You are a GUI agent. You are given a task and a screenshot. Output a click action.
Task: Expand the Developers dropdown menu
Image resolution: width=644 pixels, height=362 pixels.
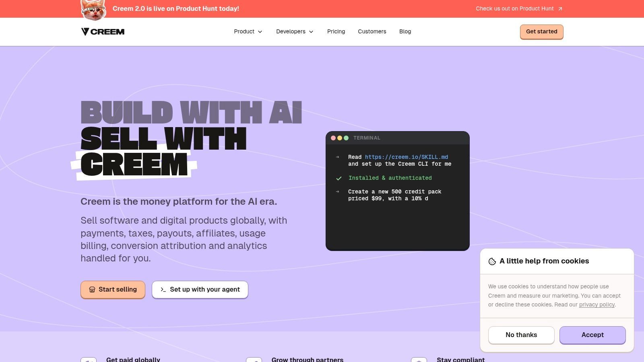(x=295, y=31)
